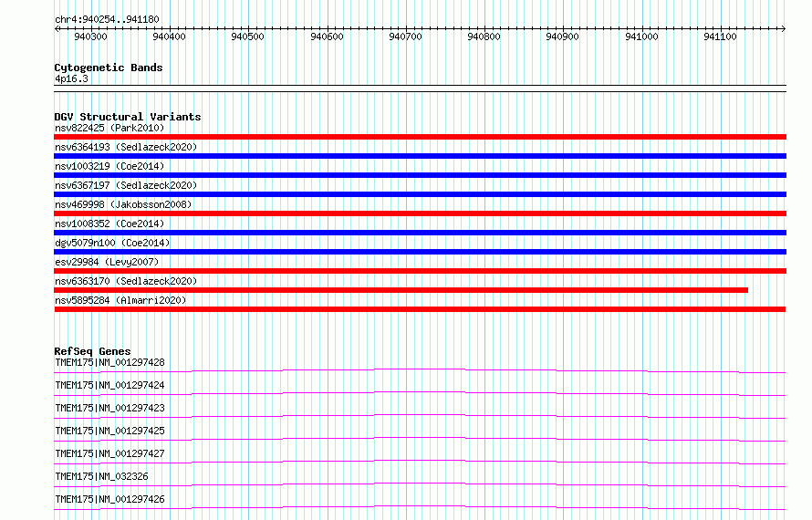Open transcript TMEM175|NM_001297426
This screenshot has width=812, height=520.
click(x=109, y=499)
